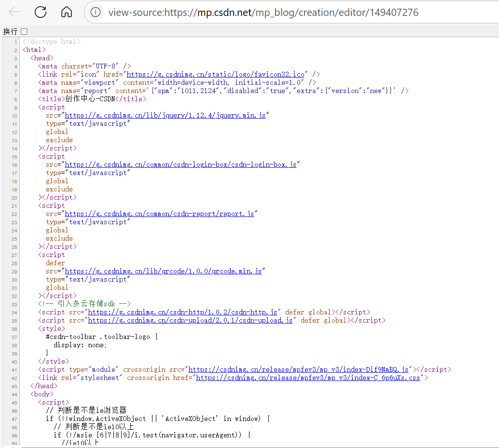Viewport: 499px width, 448px height.
Task: Click the navigator.userAgent test line
Action: coord(152,435)
